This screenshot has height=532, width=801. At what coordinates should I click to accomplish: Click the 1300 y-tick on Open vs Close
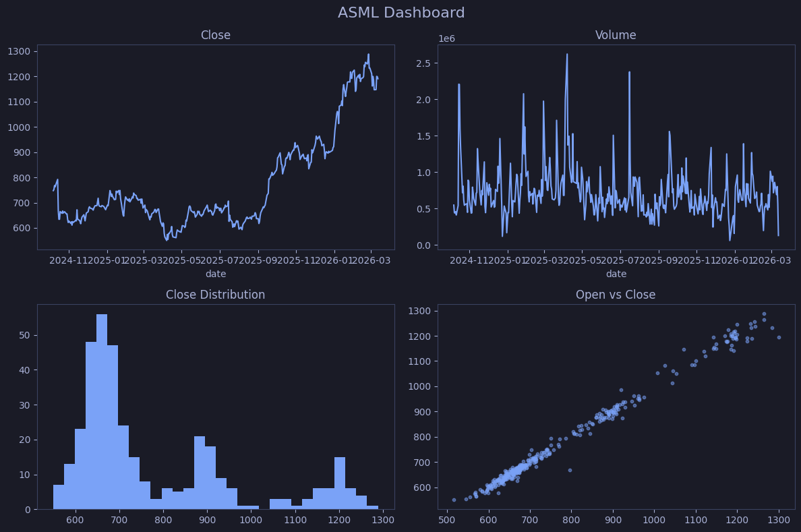pyautogui.click(x=419, y=312)
